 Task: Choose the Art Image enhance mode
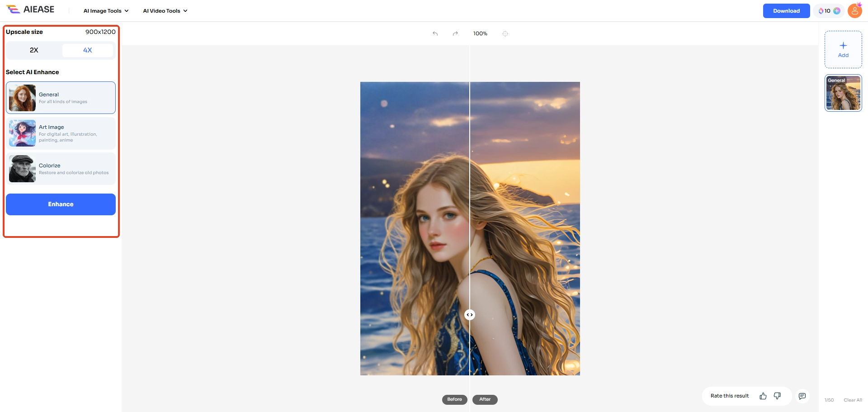click(61, 133)
